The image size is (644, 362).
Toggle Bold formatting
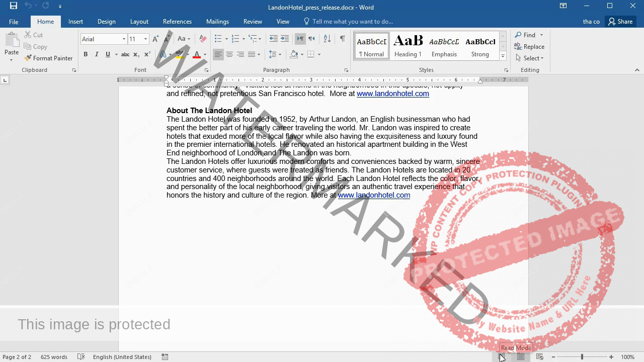[86, 54]
